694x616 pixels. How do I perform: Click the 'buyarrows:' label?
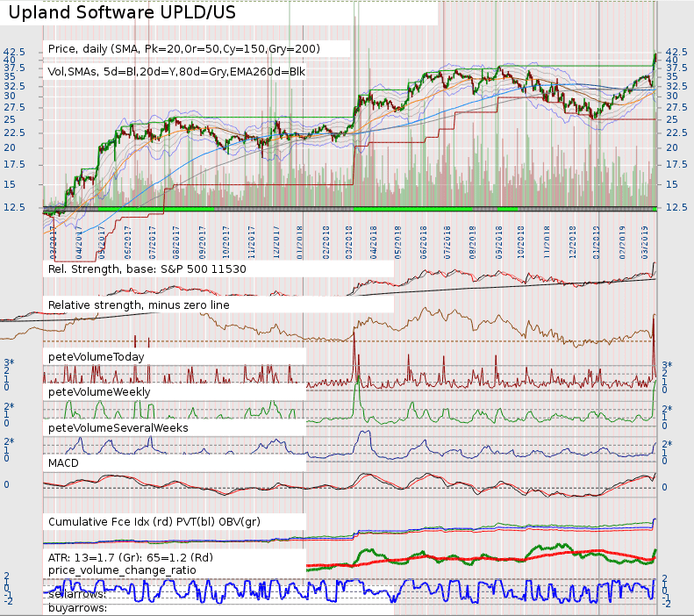[x=77, y=608]
